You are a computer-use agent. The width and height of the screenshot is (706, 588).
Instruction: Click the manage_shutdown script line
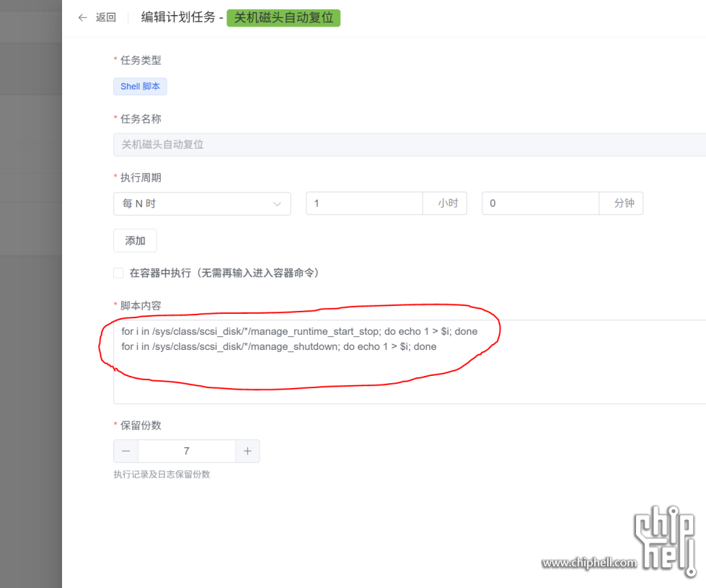(278, 346)
